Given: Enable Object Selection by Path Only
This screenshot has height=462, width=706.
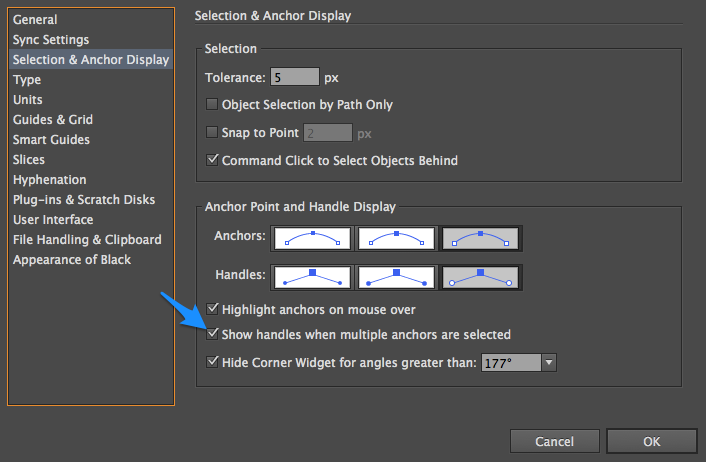Looking at the screenshot, I should (212, 104).
